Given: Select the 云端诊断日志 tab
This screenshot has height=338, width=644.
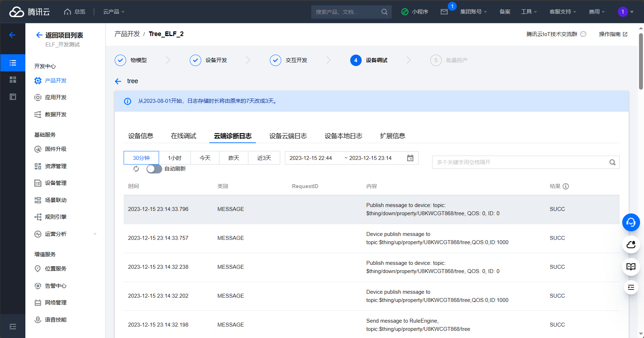Looking at the screenshot, I should pos(233,136).
